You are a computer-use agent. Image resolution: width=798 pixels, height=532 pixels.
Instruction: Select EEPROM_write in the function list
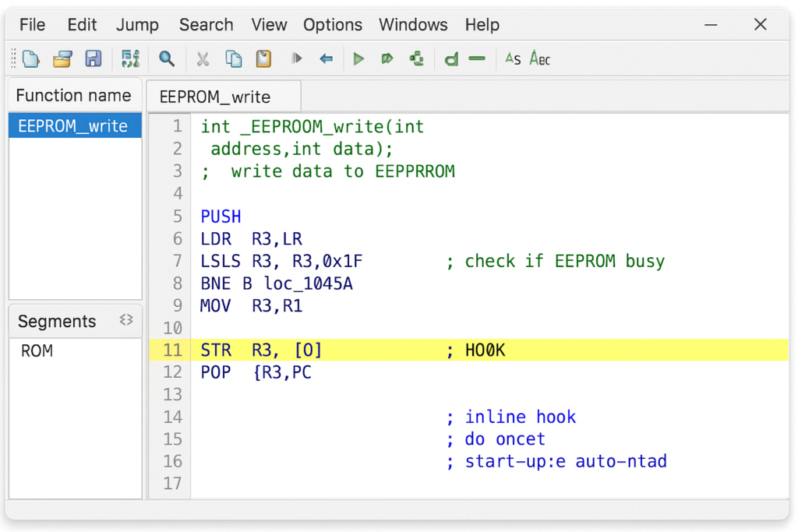pyautogui.click(x=75, y=125)
